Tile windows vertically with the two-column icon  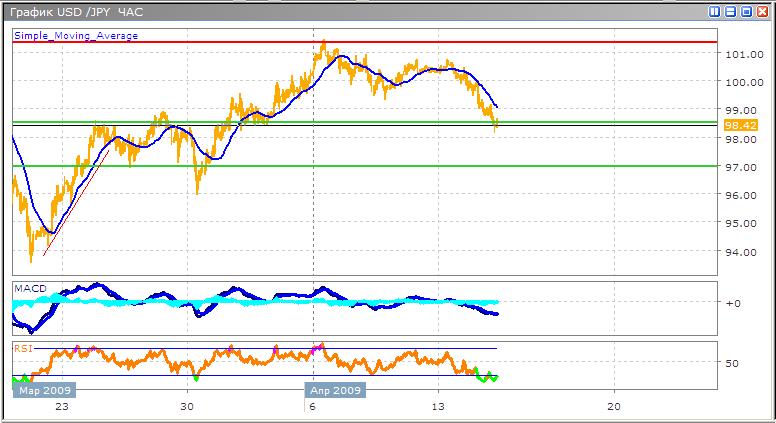click(x=714, y=11)
